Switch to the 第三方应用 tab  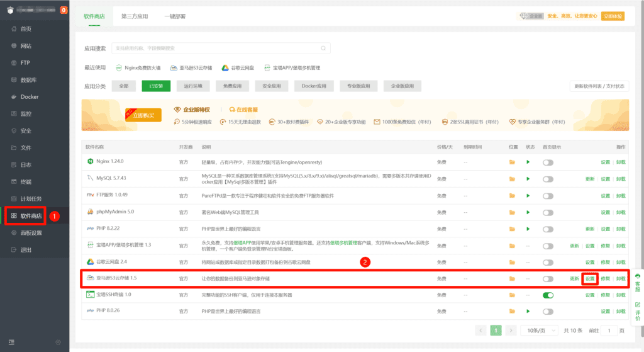pyautogui.click(x=135, y=16)
